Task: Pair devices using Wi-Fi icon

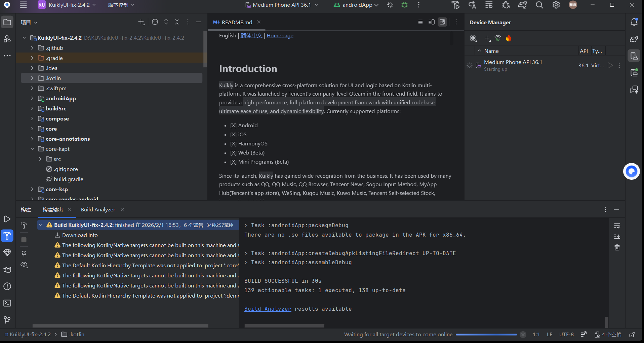Action: click(x=498, y=38)
